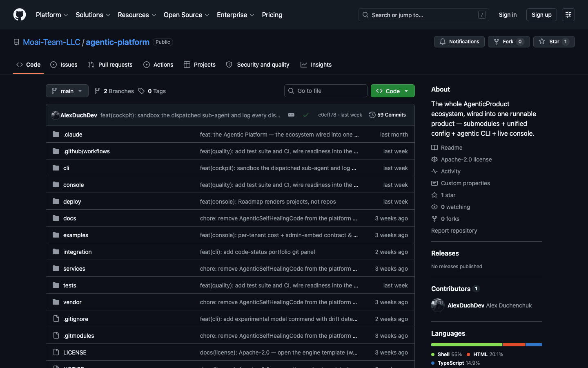Expand the Open Source menu
588x368 pixels.
(187, 15)
